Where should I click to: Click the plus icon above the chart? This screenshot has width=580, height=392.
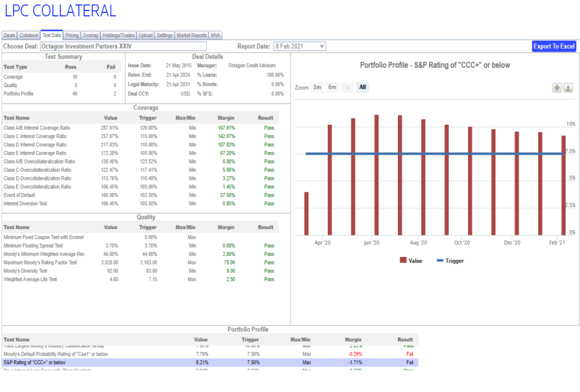(x=557, y=88)
